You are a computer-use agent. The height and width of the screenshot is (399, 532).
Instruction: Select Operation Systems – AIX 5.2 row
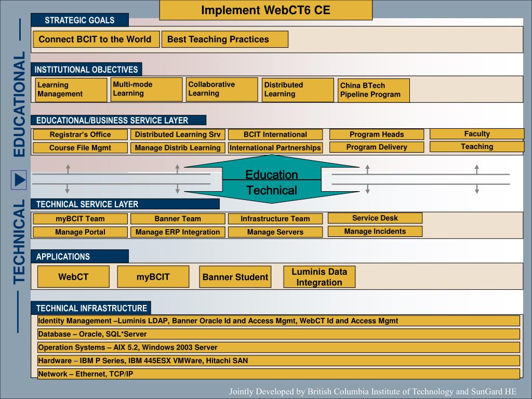click(278, 348)
